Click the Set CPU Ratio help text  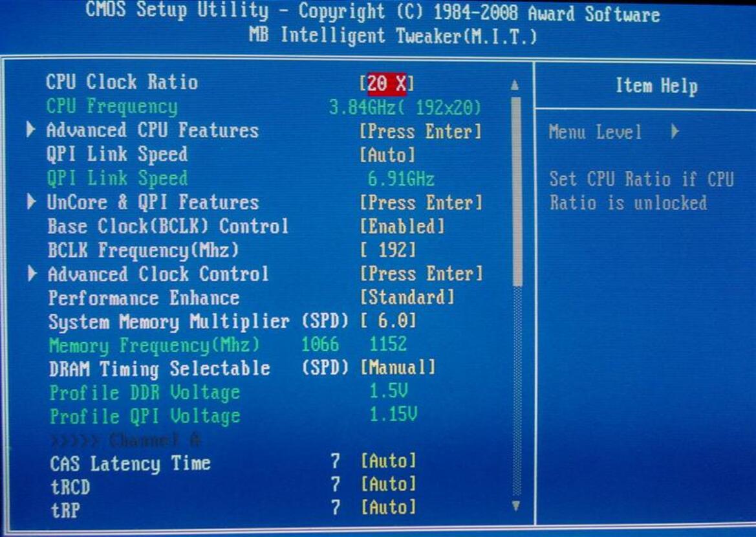tap(642, 191)
